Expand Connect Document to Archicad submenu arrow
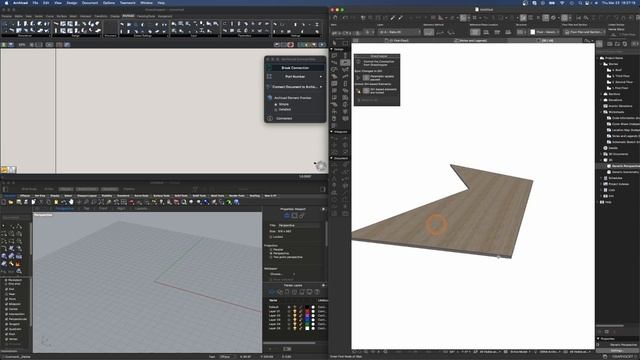The image size is (640, 360). click(x=321, y=87)
